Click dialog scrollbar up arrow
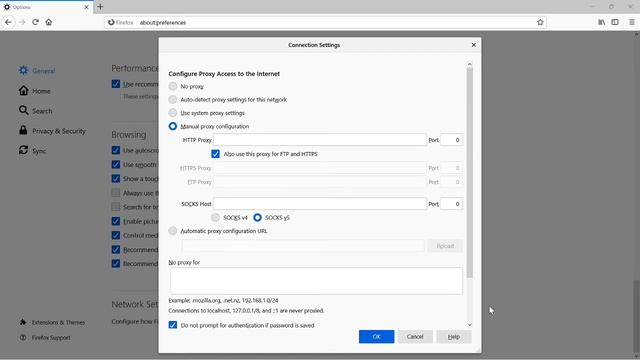Screen dimensions: 640x360 (x=470, y=64)
